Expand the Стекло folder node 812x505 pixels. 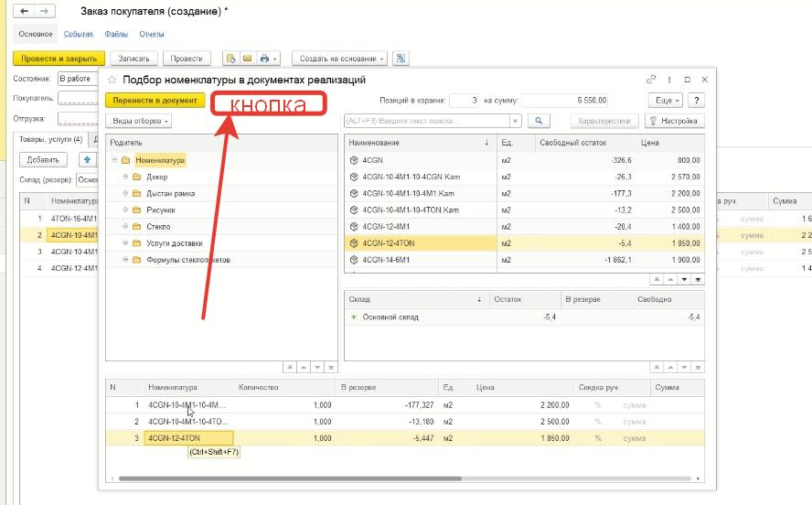point(124,227)
